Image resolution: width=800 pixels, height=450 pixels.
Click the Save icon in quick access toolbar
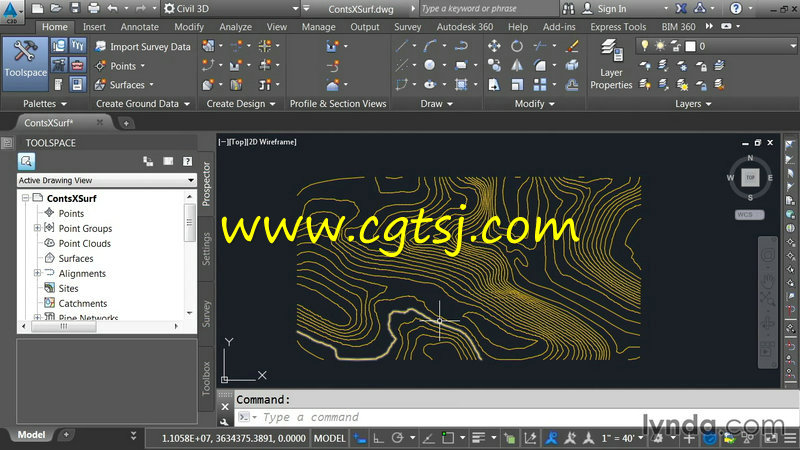click(74, 8)
